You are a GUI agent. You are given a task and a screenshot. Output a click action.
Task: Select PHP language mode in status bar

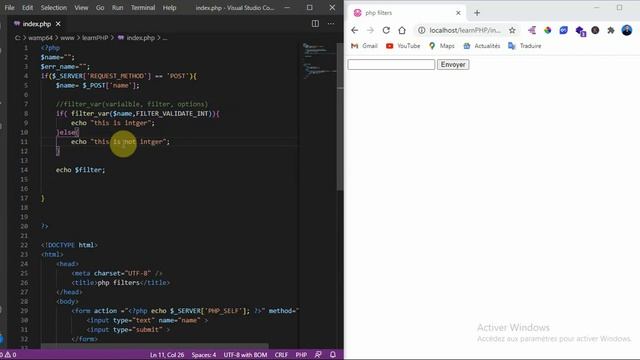tap(301, 355)
